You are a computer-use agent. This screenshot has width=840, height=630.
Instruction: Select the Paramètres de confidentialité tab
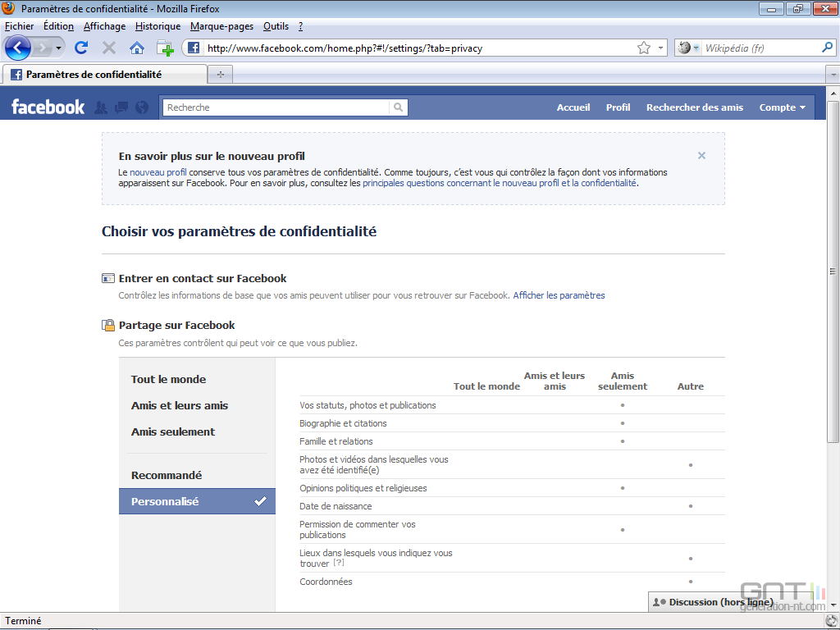[104, 75]
